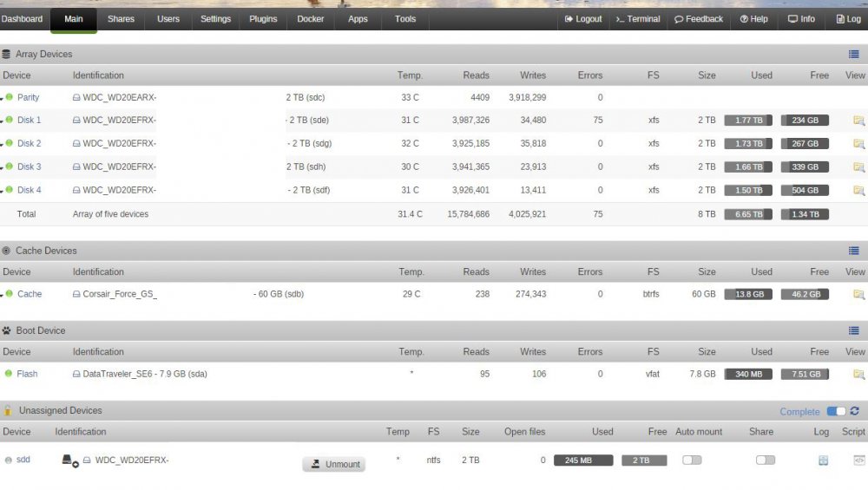Select the Main tab

pos(74,20)
